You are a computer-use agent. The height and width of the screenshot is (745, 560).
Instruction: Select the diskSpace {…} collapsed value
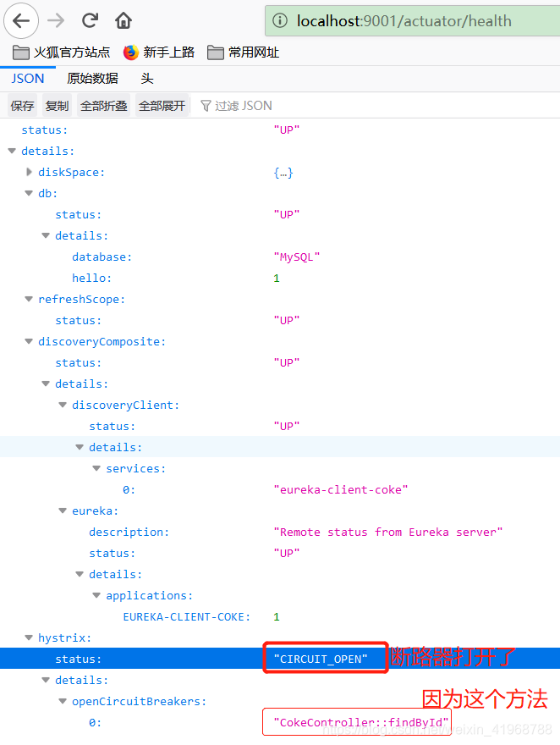pyautogui.click(x=283, y=173)
